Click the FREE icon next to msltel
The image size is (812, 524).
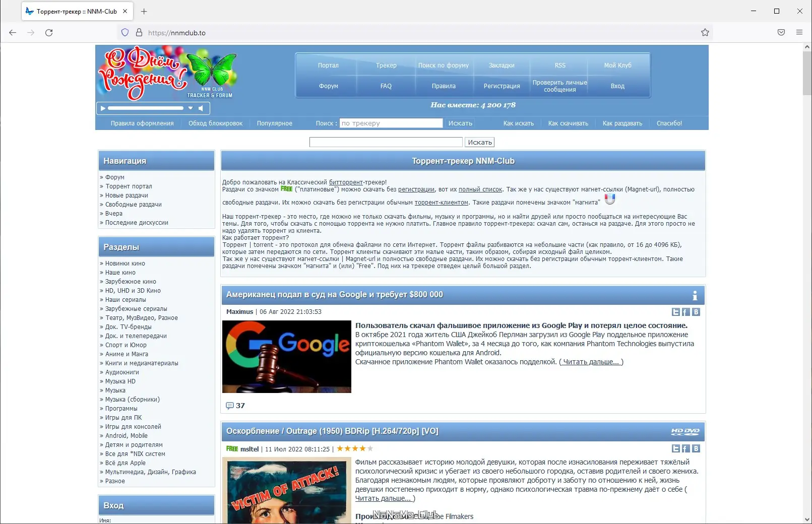tap(232, 448)
